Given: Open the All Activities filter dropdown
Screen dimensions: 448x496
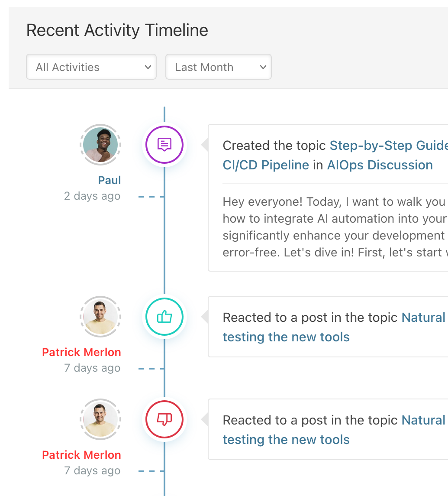Looking at the screenshot, I should point(91,67).
